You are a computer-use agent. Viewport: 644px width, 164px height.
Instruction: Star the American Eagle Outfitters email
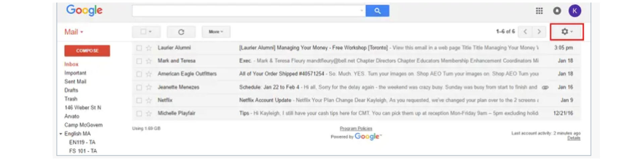[149, 74]
